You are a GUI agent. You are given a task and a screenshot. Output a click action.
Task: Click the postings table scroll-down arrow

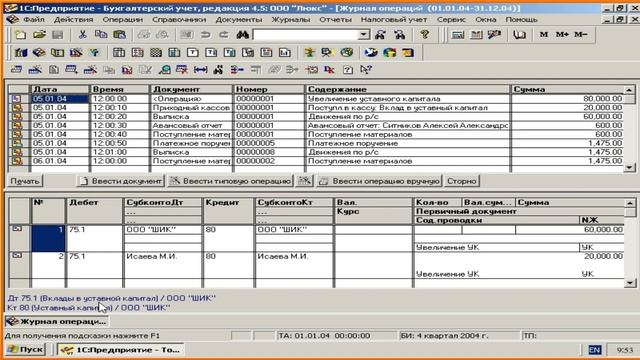tap(630, 282)
